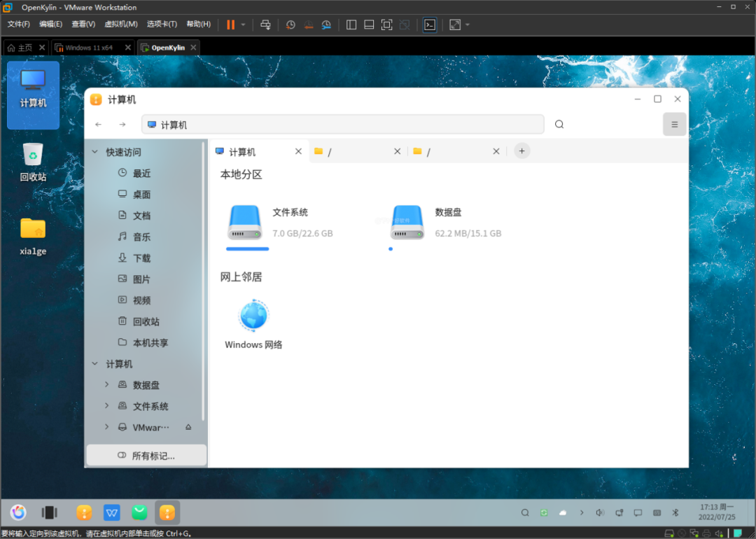
Task: Open the search in the file manager toolbar
Action: 559,124
